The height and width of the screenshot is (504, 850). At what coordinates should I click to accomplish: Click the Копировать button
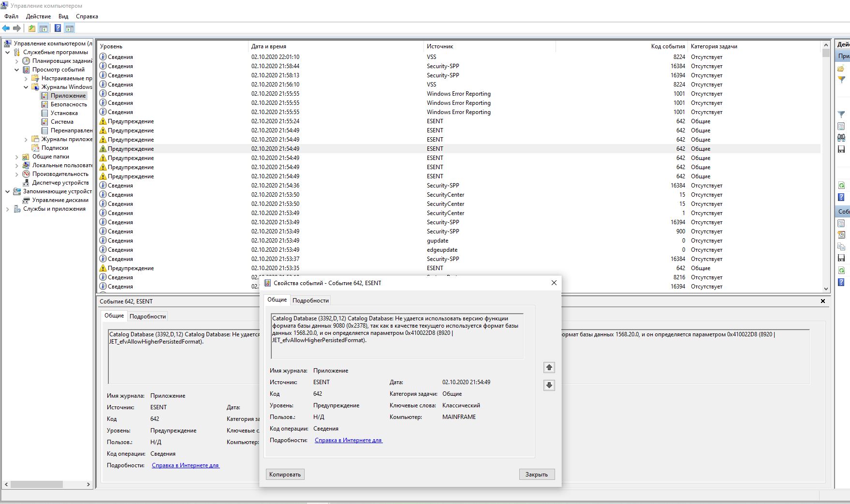(x=285, y=475)
